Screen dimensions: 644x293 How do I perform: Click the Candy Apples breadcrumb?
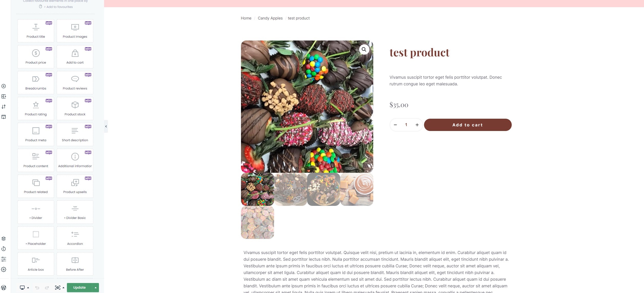point(270,18)
